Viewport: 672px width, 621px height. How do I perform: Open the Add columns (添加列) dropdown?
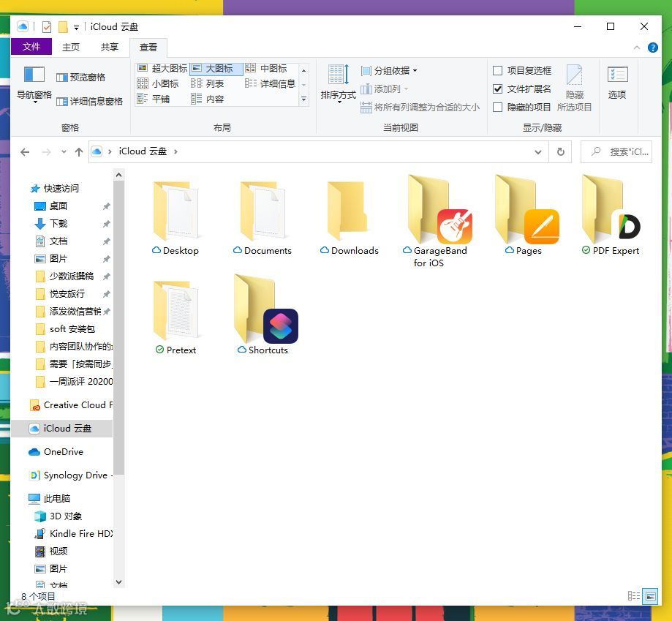[x=385, y=89]
